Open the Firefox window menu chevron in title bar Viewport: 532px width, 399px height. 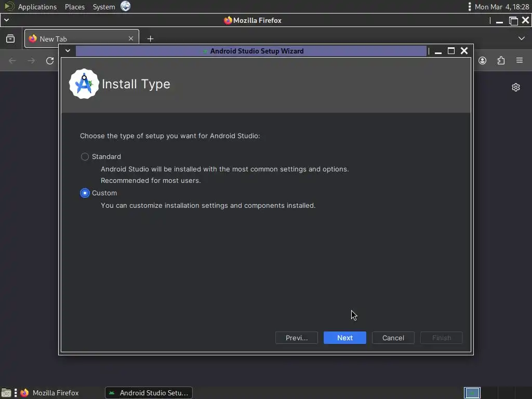tap(6, 20)
